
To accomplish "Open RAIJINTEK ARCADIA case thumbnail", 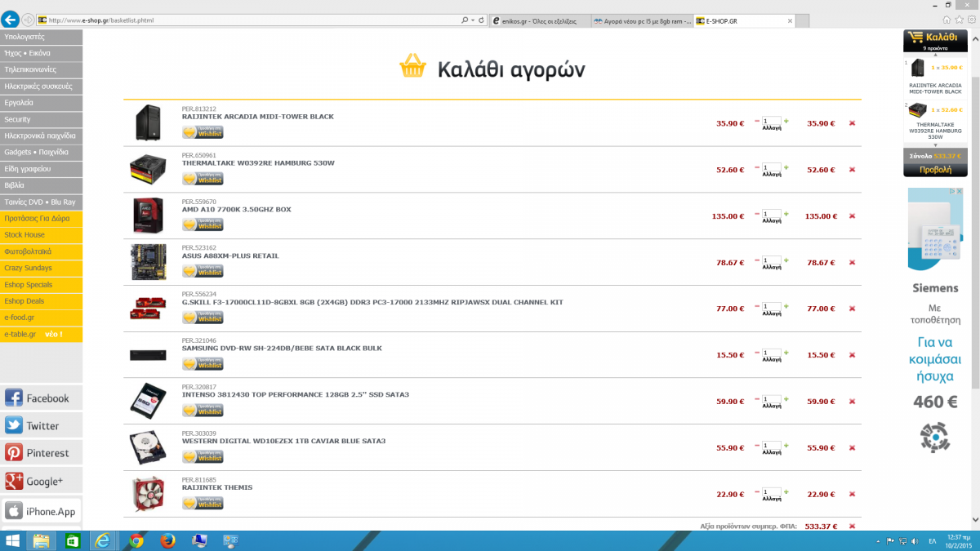I will (x=148, y=123).
